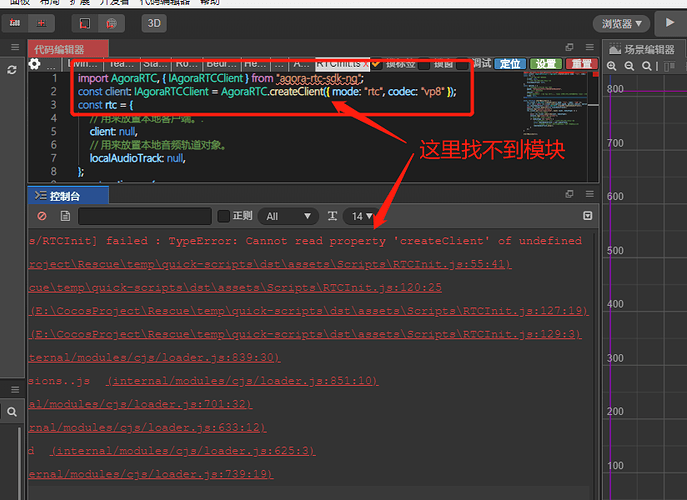The image size is (687, 500).
Task: Open the loader.js:739:19 stack link
Action: (151, 474)
